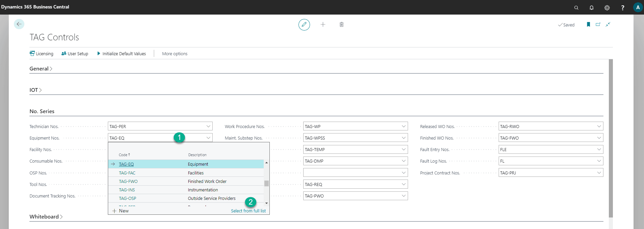Delete the record with trash icon
This screenshot has width=644, height=229.
point(341,24)
